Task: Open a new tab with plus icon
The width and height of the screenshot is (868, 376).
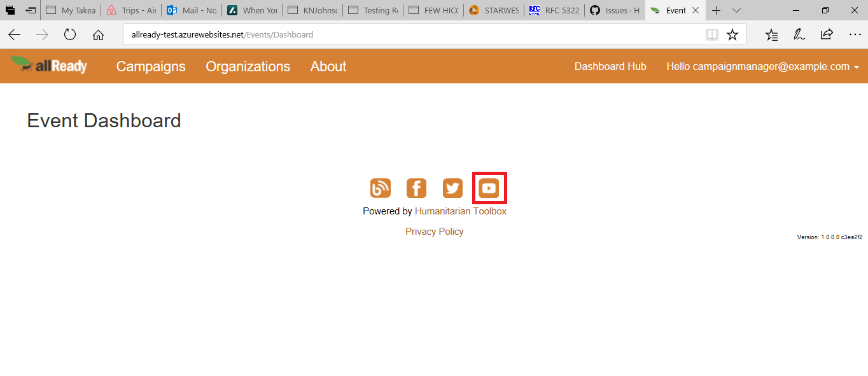Action: [x=716, y=10]
